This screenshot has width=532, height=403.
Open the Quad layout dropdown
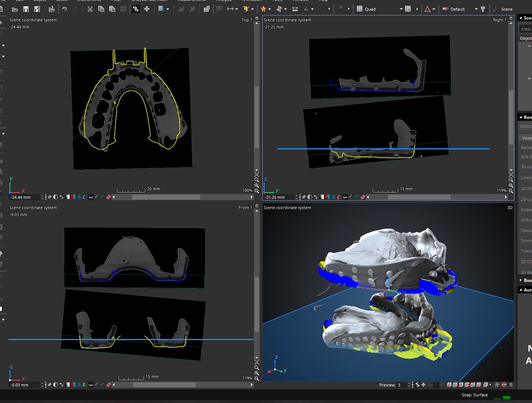[401, 9]
